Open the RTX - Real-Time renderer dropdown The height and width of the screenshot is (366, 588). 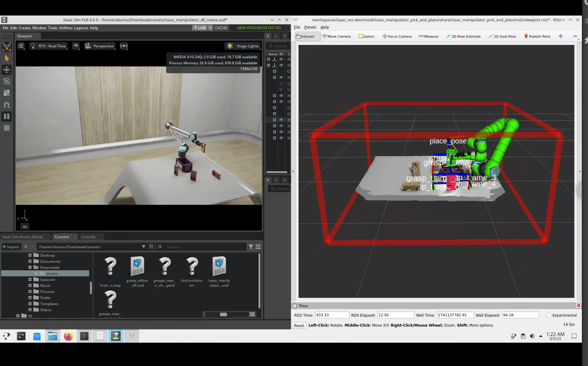[48, 46]
